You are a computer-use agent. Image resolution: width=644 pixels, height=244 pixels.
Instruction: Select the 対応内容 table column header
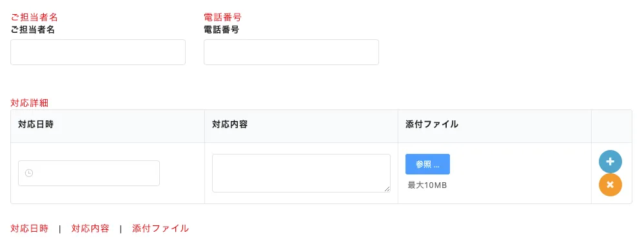[229, 125]
